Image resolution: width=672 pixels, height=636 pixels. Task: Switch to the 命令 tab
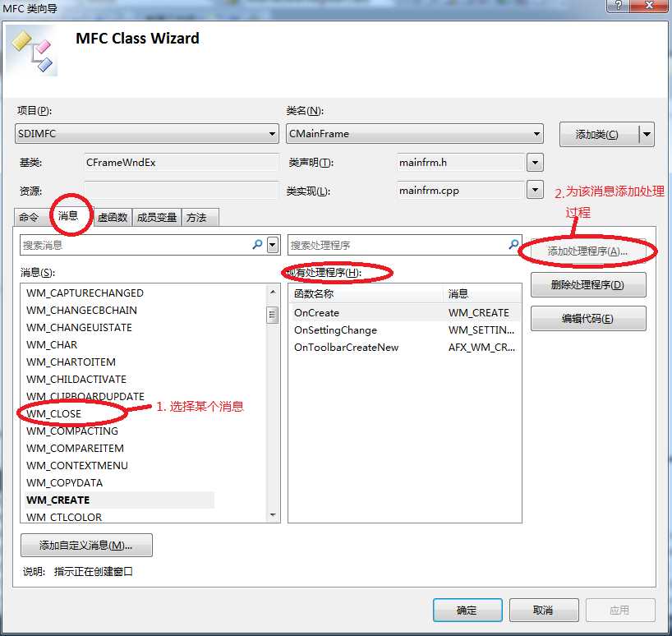29,217
